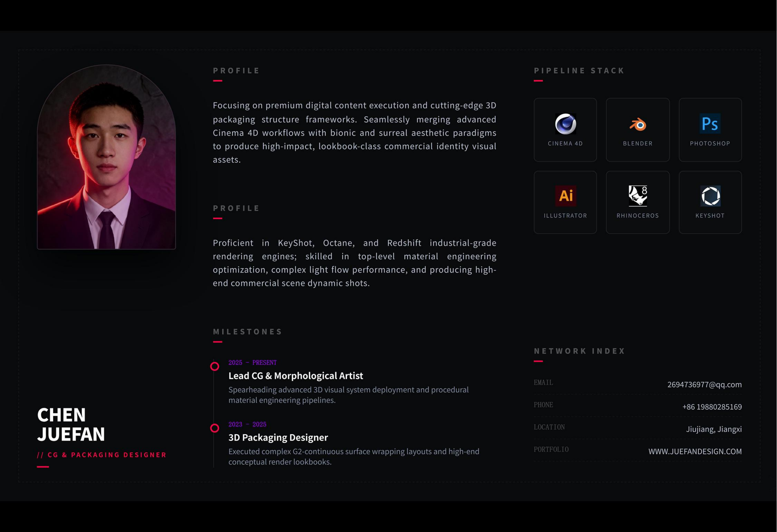Click the portrait photo of Chen Juefan
The width and height of the screenshot is (777, 532).
106,157
